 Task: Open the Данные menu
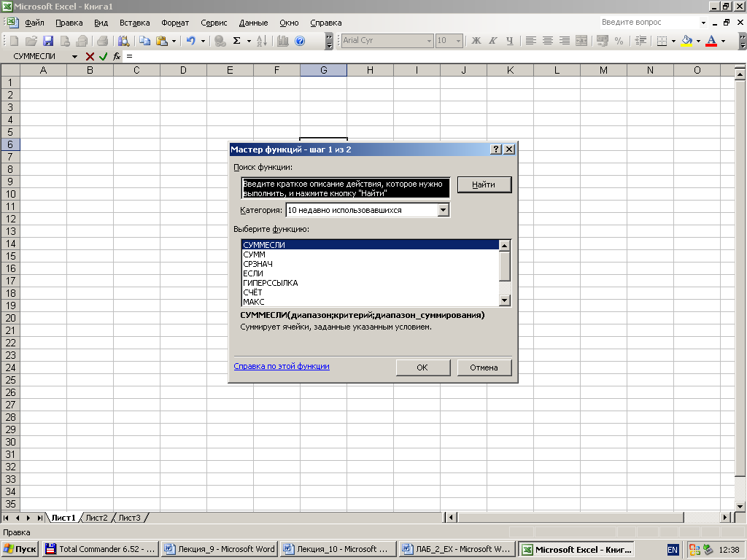coord(253,23)
